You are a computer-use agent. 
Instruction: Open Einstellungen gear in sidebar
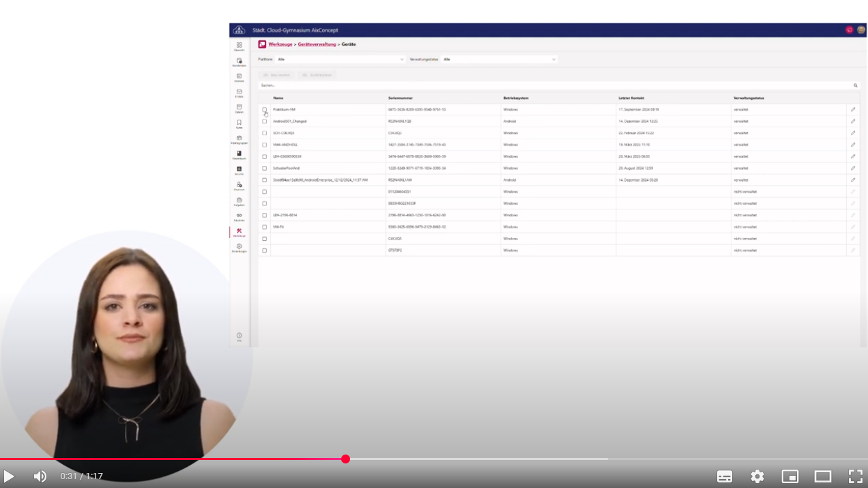[239, 247]
